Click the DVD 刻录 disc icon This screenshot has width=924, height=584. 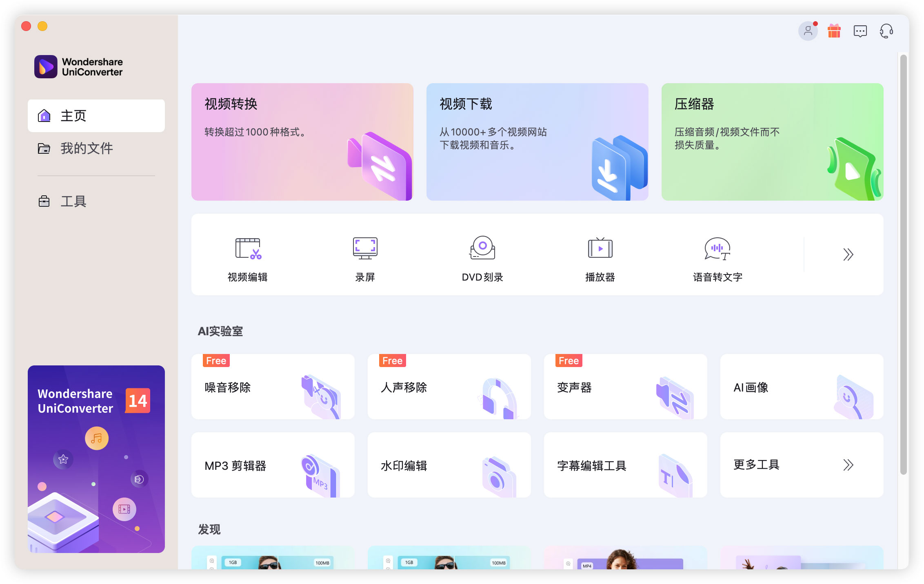coord(482,248)
